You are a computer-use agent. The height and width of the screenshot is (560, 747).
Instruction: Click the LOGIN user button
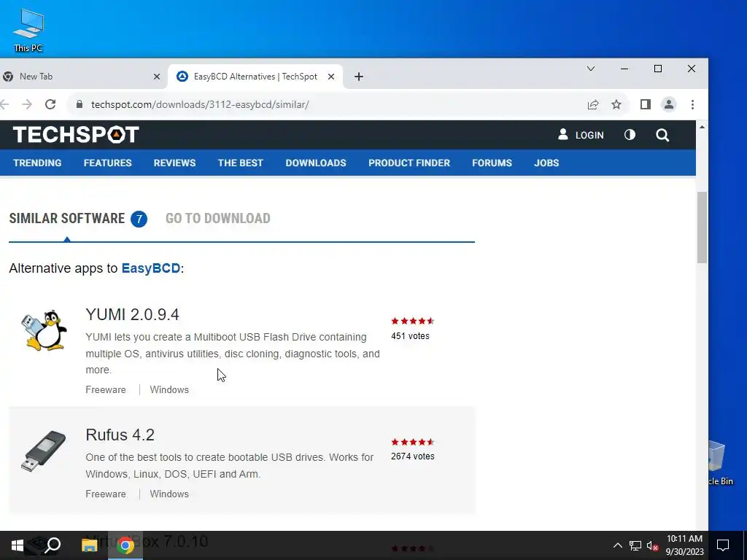coord(581,135)
